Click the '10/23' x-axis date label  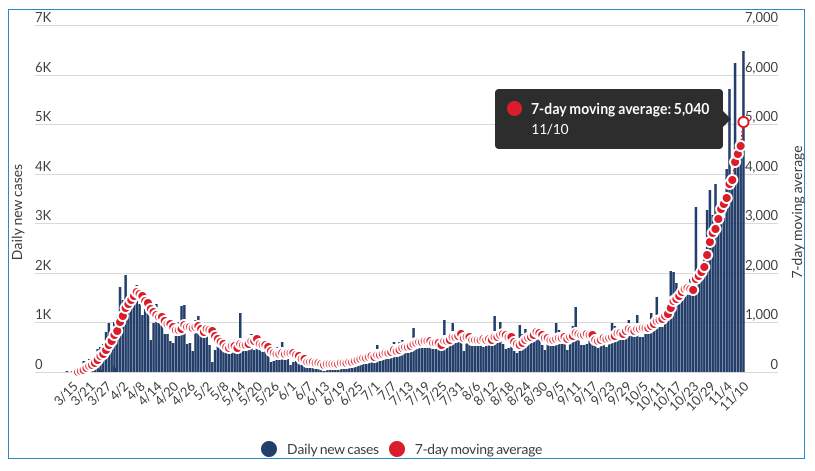pyautogui.click(x=682, y=395)
